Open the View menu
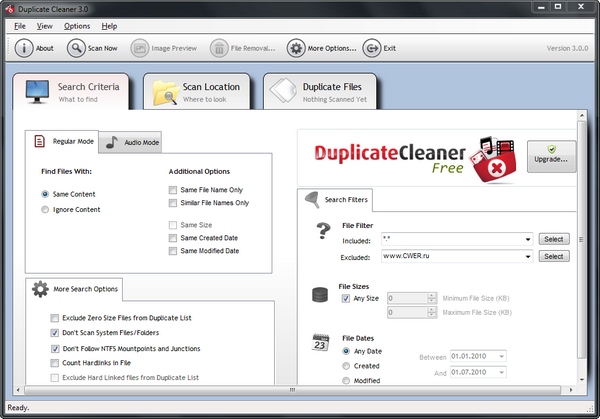The width and height of the screenshot is (600, 419). pos(45,25)
